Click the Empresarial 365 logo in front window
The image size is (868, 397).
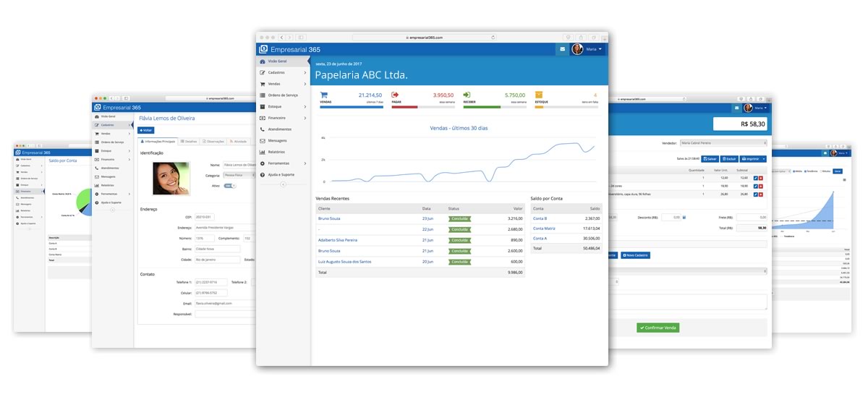tap(290, 49)
